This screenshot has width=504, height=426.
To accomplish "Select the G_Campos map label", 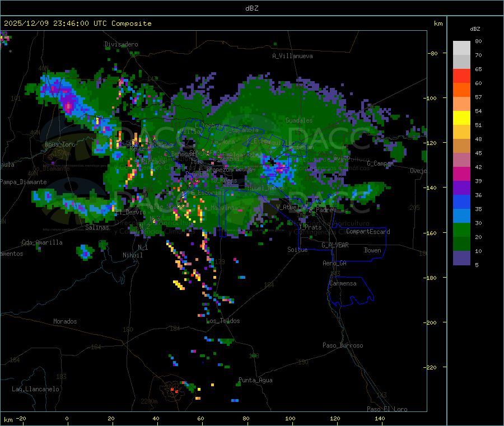I will point(380,163).
